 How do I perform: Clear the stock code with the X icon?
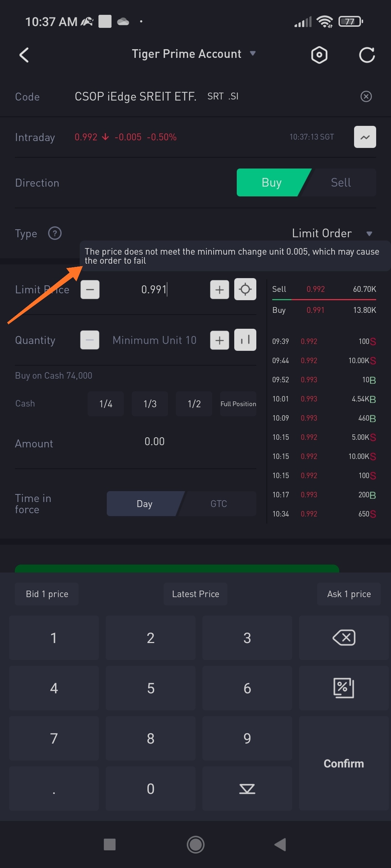click(366, 97)
